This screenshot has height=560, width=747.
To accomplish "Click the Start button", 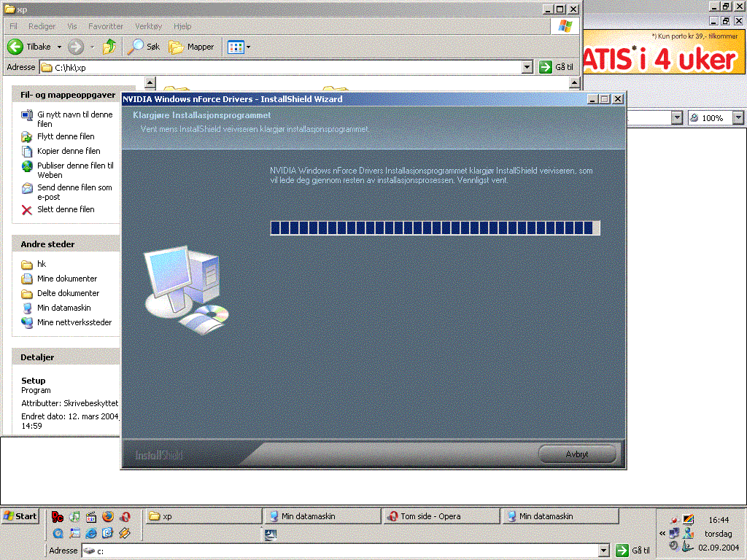I will (x=20, y=516).
